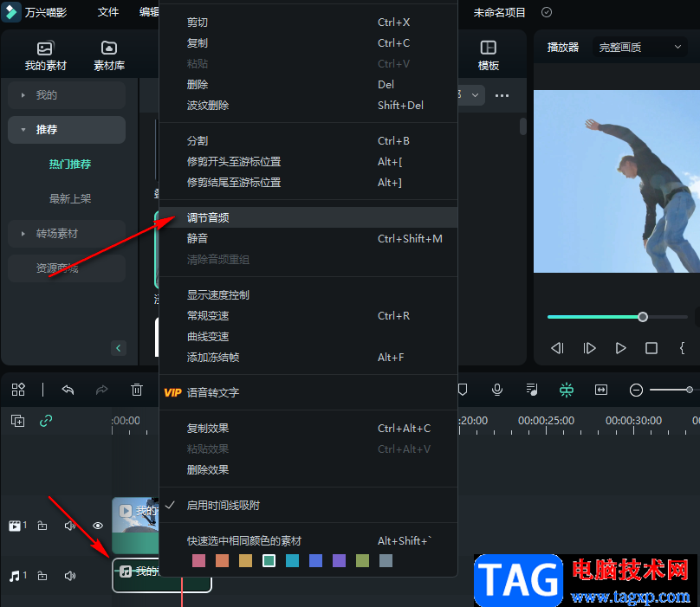Select the audio clip on audio track
The height and width of the screenshot is (607, 700).
click(162, 575)
